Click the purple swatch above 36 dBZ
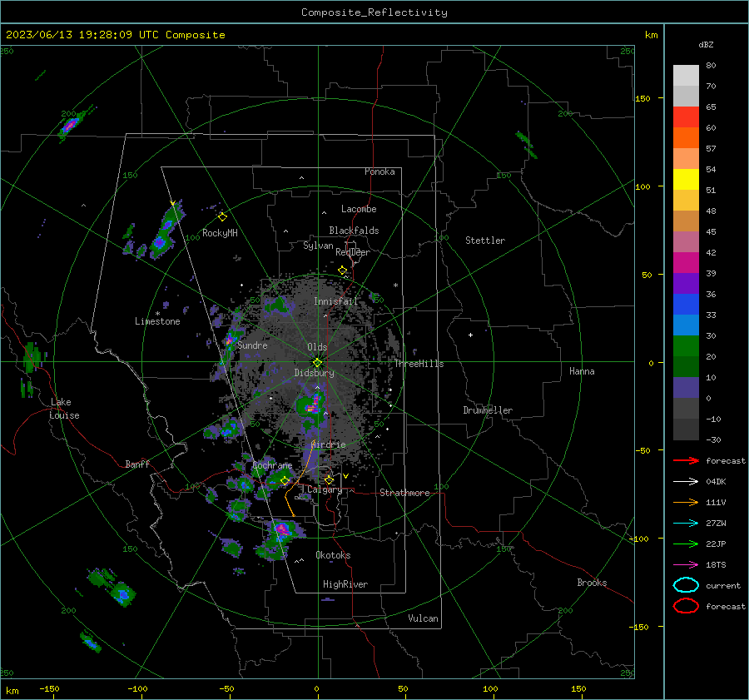The image size is (749, 700). point(686,283)
